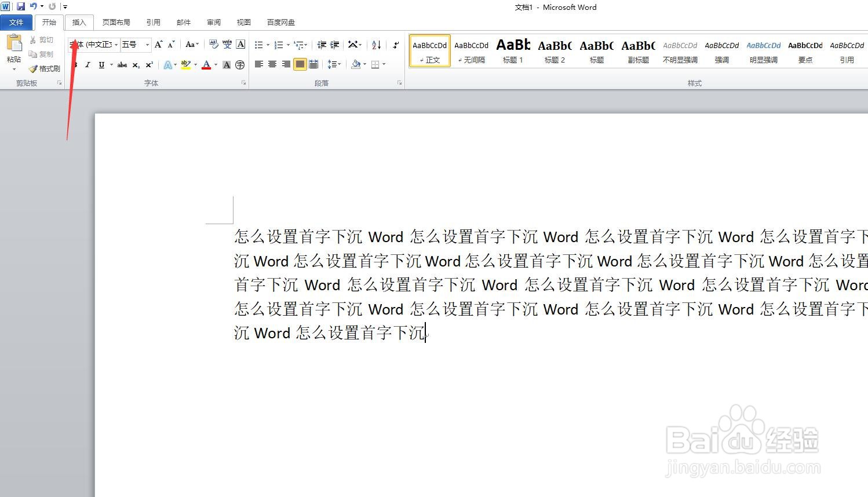Toggle Distributed alignment
This screenshot has height=497, width=868.
point(313,64)
